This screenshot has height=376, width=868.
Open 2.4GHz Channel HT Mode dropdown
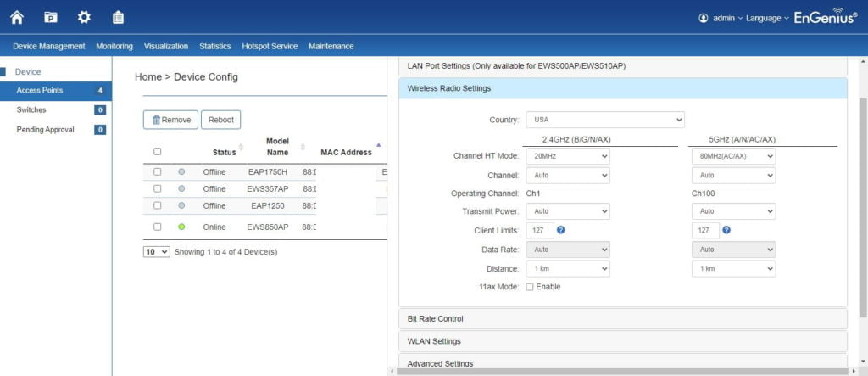[567, 156]
